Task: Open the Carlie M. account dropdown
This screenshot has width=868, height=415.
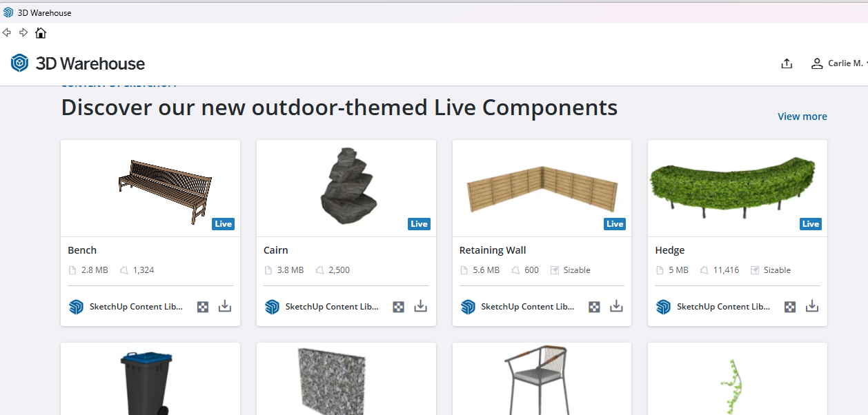Action: (838, 63)
